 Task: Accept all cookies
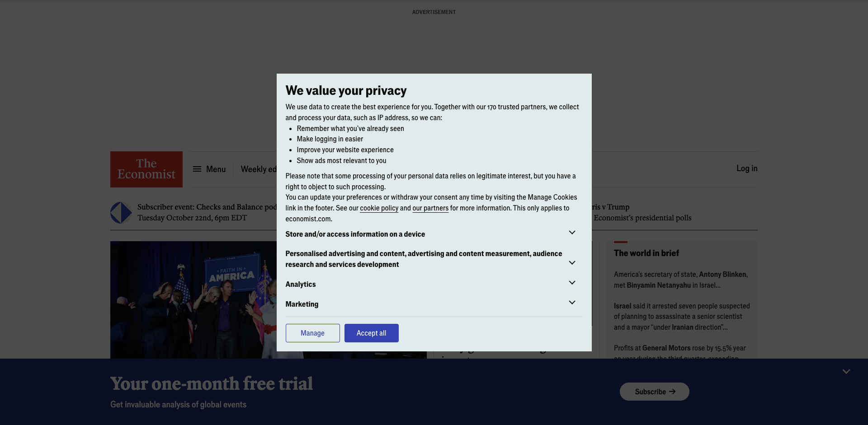point(372,333)
